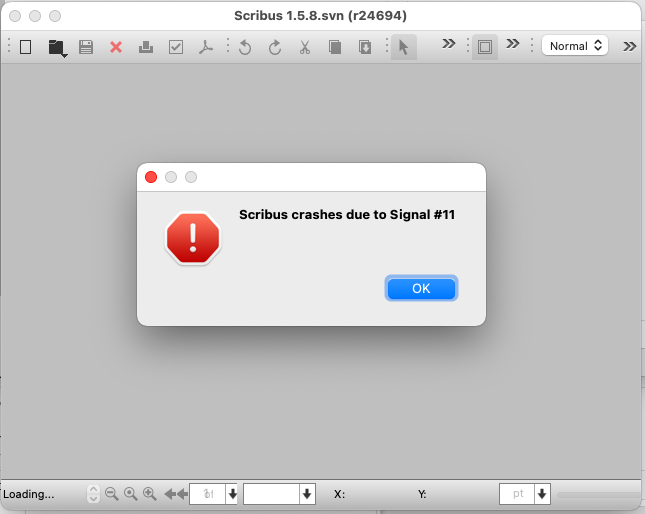The height and width of the screenshot is (514, 645).
Task: Click the Preflight Verifier checkmark icon
Action: click(176, 47)
